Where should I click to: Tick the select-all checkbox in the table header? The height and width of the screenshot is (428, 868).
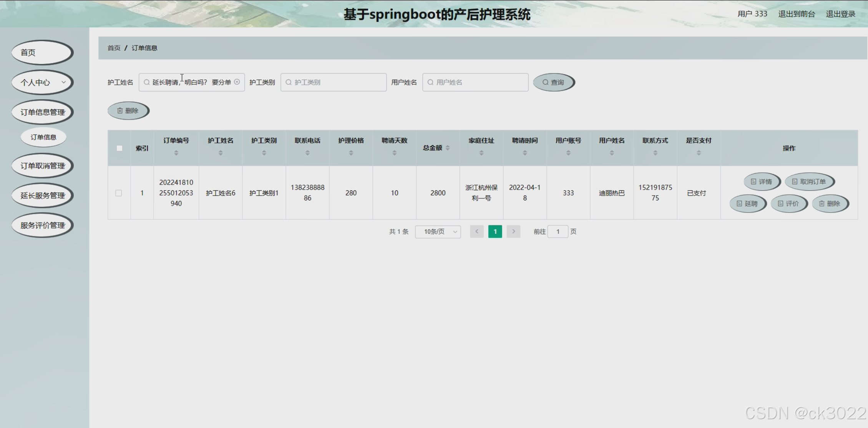point(119,148)
